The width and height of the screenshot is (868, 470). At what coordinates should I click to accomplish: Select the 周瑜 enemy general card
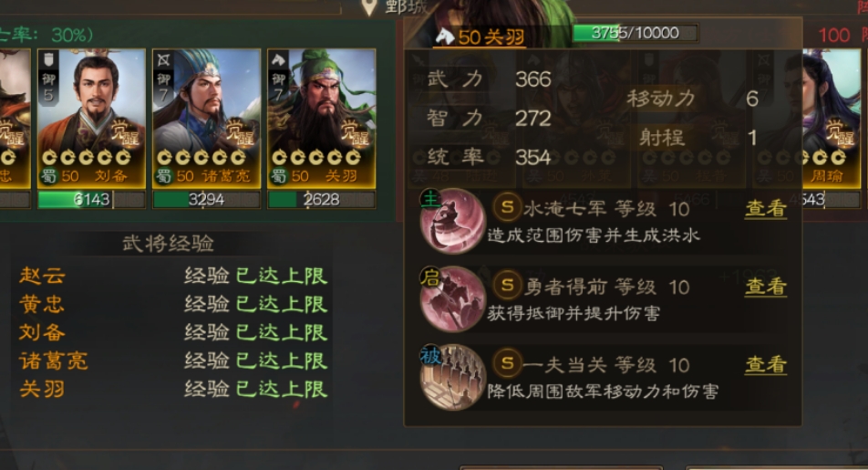[832, 119]
